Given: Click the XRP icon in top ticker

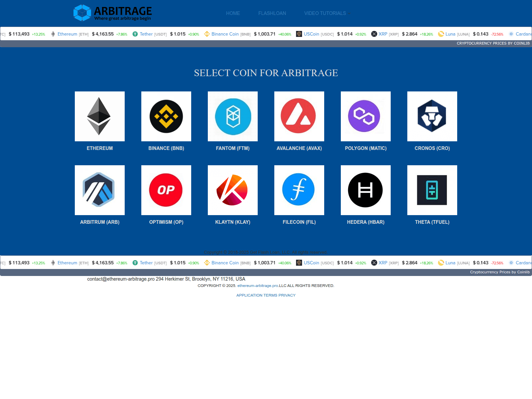Looking at the screenshot, I should [374, 34].
